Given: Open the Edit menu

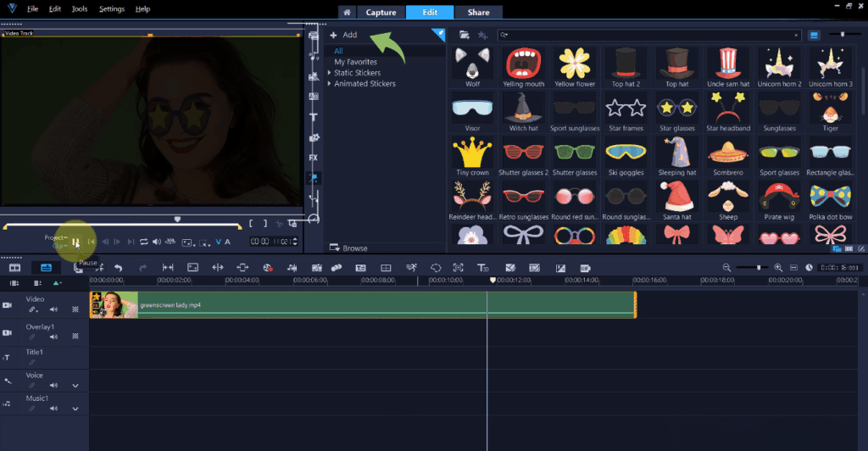Looking at the screenshot, I should pos(55,8).
